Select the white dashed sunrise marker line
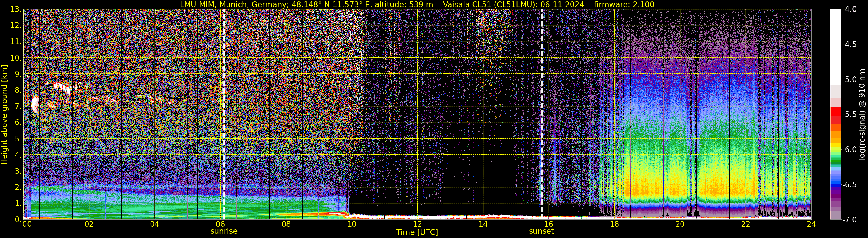The height and width of the screenshot is (238, 868). [224, 114]
